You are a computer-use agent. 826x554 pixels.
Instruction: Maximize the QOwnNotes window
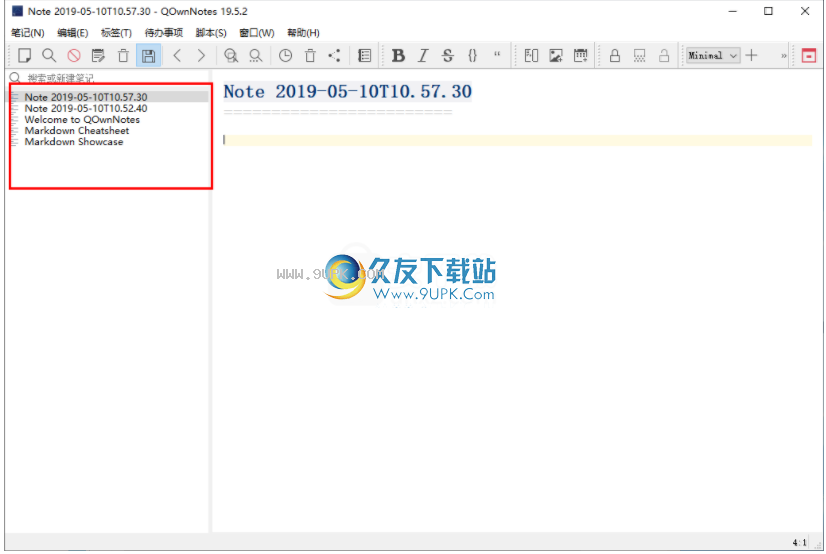[769, 11]
